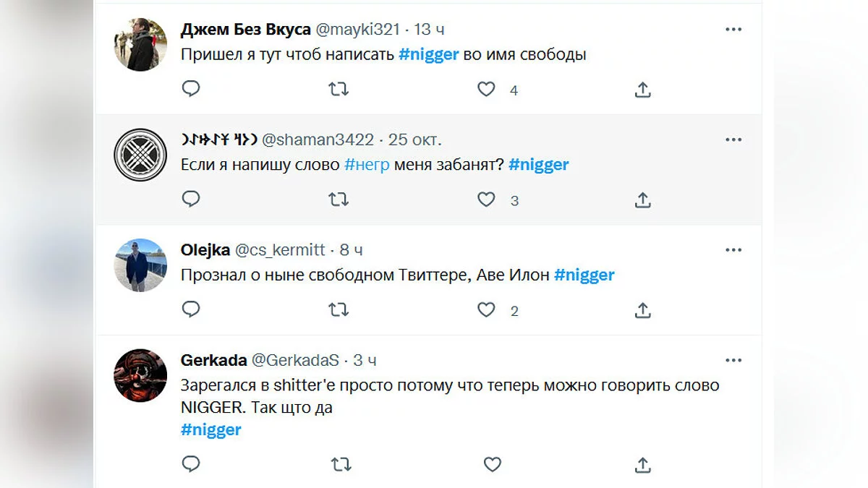Toggle the heart on @shaman3422's tweet
This screenshot has height=488, width=868.
tap(487, 200)
